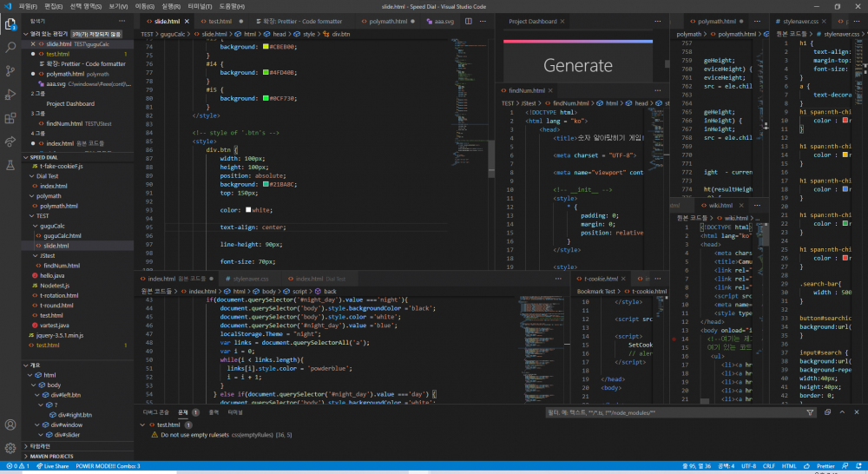Close the Project Dashboard tab
This screenshot has width=868, height=474.
(x=562, y=22)
